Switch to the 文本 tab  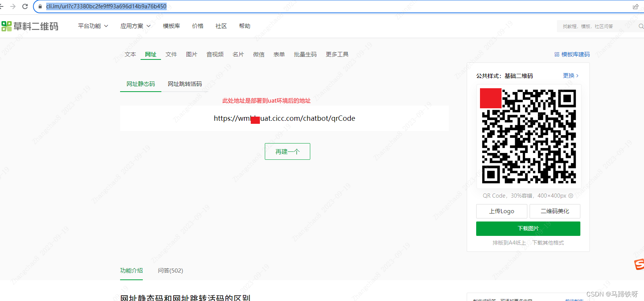(130, 55)
